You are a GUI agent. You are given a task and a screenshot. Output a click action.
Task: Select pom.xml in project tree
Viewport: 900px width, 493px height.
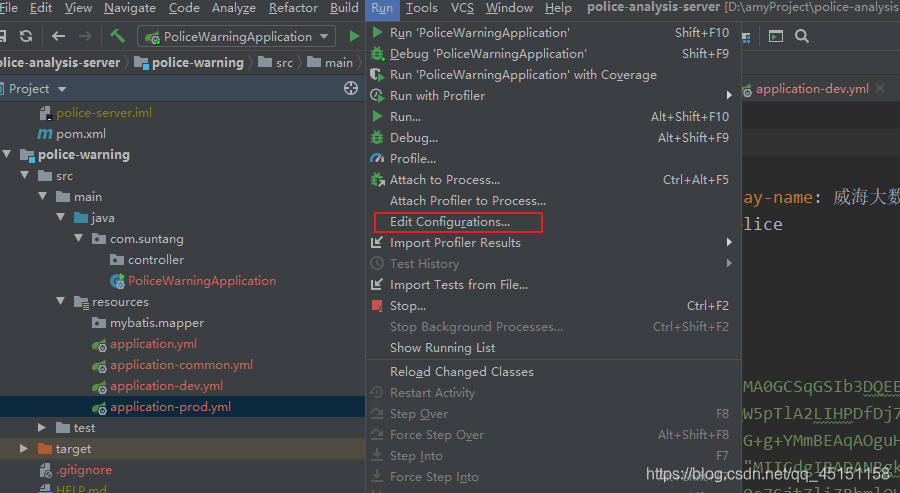tap(80, 134)
